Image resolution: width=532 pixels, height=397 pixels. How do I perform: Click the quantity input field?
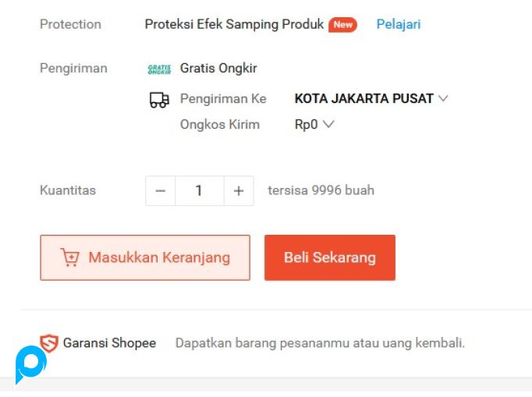click(x=199, y=190)
